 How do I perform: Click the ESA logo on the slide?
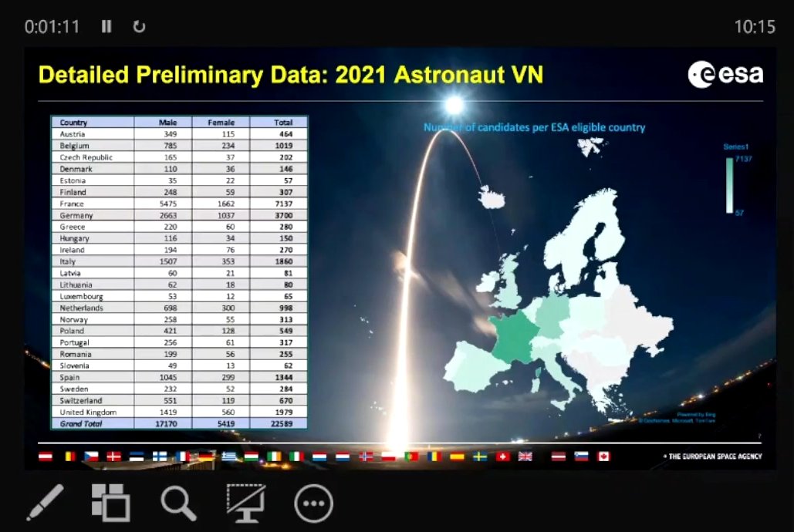[x=725, y=75]
